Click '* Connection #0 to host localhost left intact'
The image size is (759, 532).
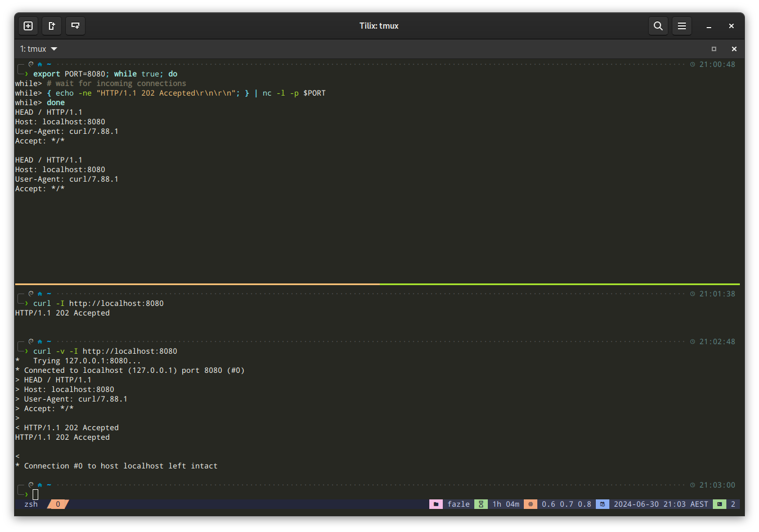(x=116, y=466)
